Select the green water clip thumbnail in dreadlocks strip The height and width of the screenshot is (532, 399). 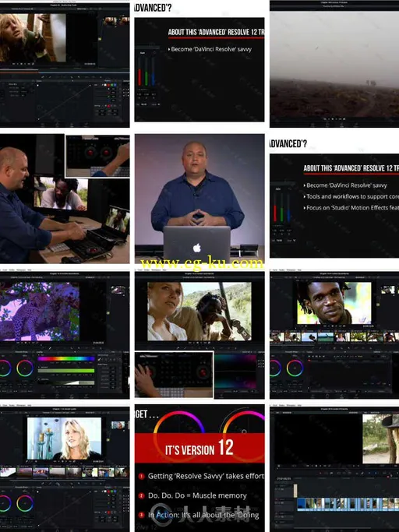[325, 337]
